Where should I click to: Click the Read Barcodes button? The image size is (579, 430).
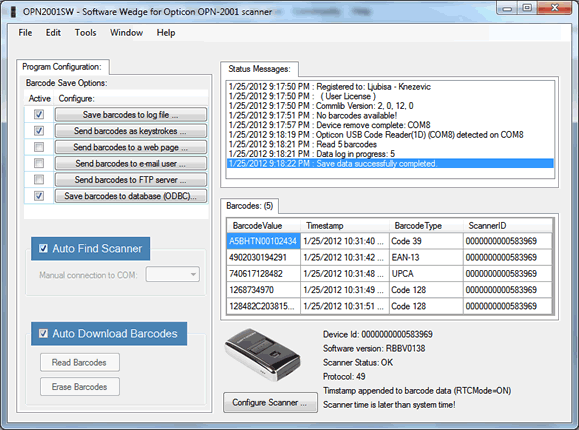click(x=80, y=362)
